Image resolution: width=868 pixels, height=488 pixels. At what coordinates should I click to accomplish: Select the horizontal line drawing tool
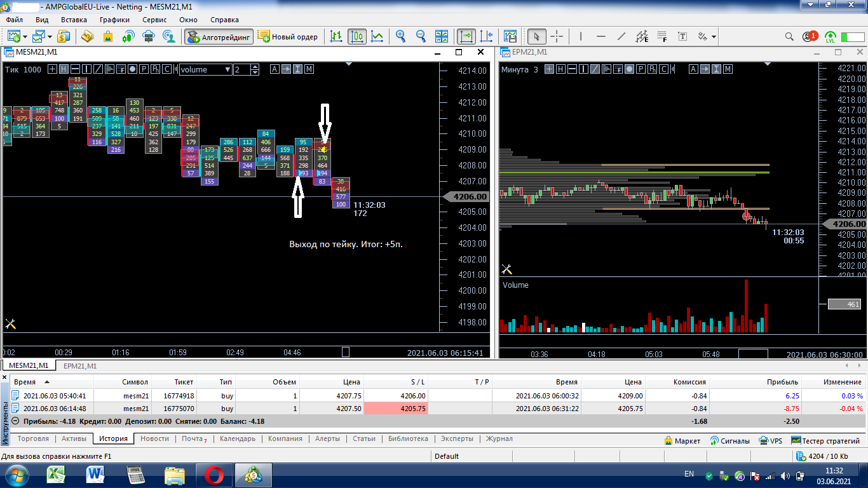click(601, 36)
